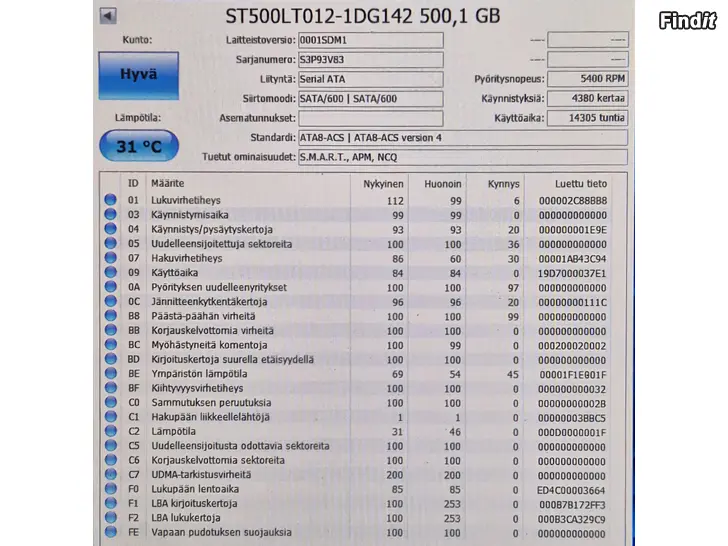Screen dimensions: 728x546
Task: Click status icon for row 04 Käynnistys/pysäytyskertoja
Action: click(110, 228)
